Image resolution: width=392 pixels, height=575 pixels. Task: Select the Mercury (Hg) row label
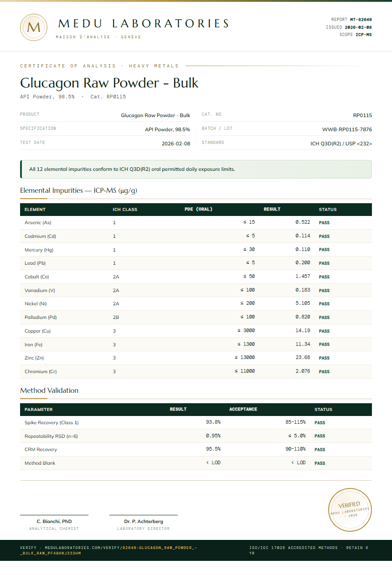point(39,250)
